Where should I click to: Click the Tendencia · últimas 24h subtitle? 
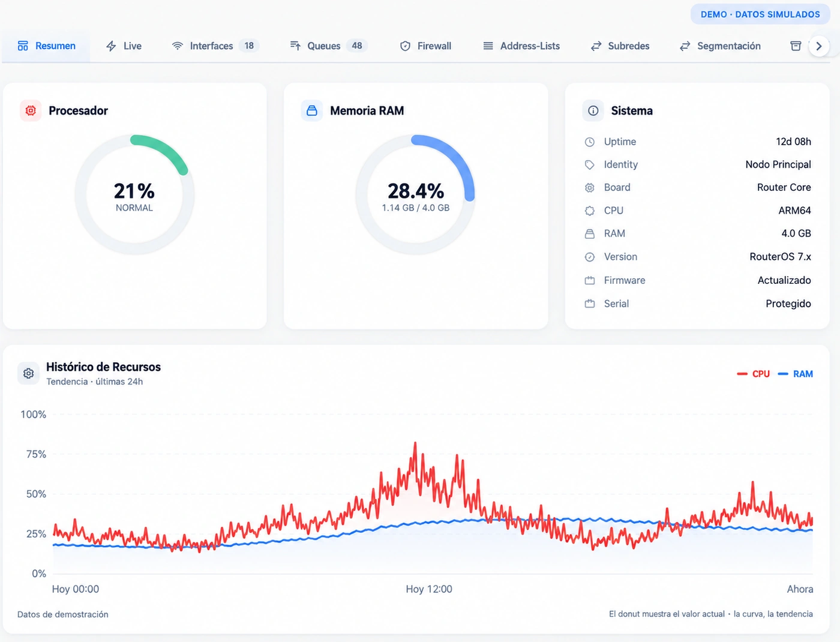pos(94,382)
